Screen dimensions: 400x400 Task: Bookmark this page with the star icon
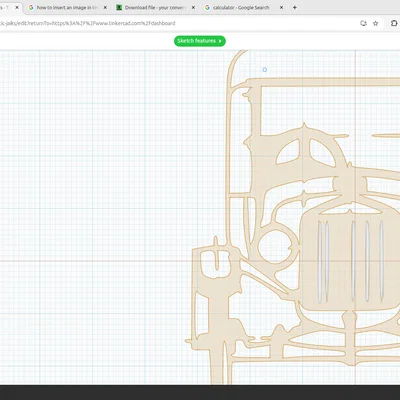376,23
